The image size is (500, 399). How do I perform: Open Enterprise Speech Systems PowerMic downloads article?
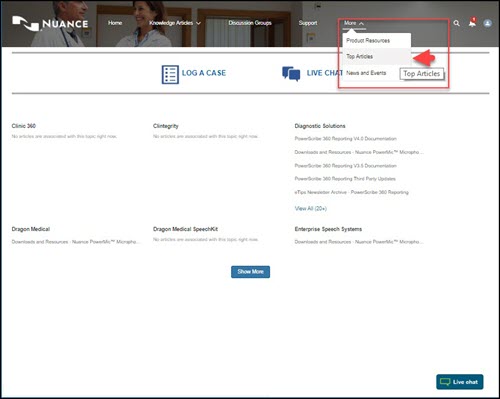click(359, 242)
